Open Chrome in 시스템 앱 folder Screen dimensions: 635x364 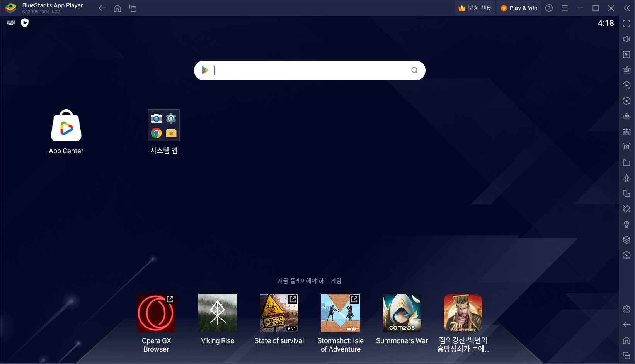point(156,133)
